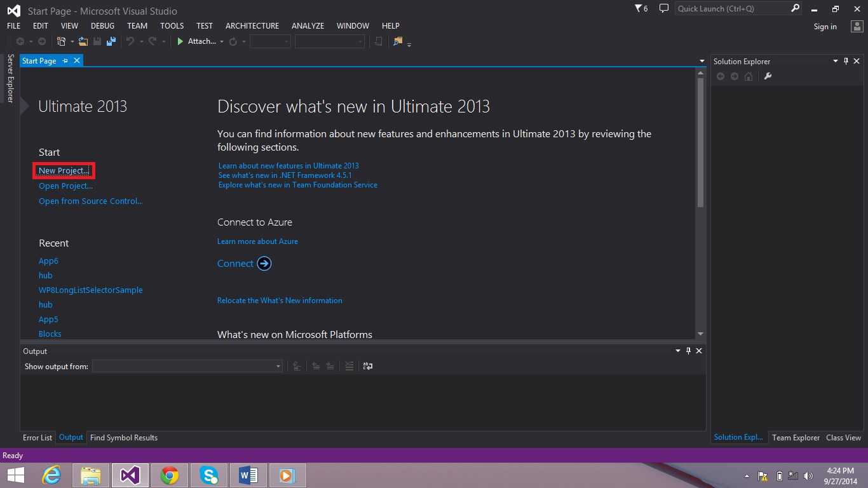
Task: Open the ARCHITECTURE menu
Action: point(252,26)
